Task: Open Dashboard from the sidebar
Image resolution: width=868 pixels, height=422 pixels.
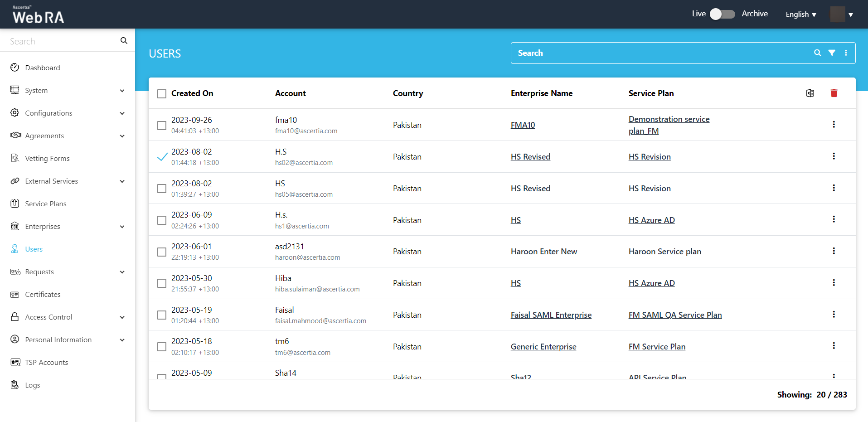Action: (x=43, y=68)
